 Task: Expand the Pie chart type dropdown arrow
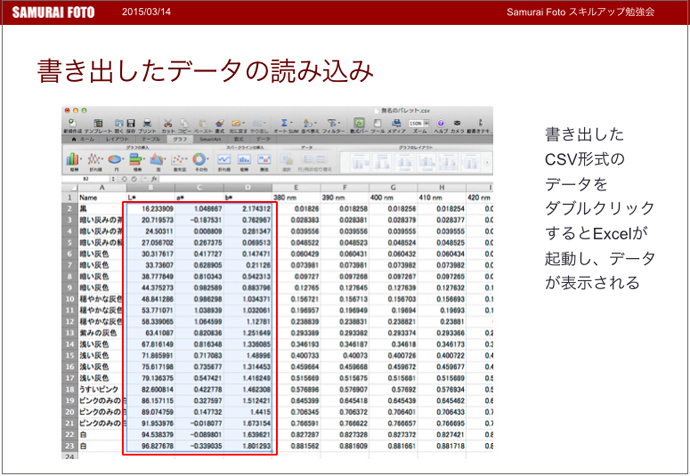click(x=123, y=159)
